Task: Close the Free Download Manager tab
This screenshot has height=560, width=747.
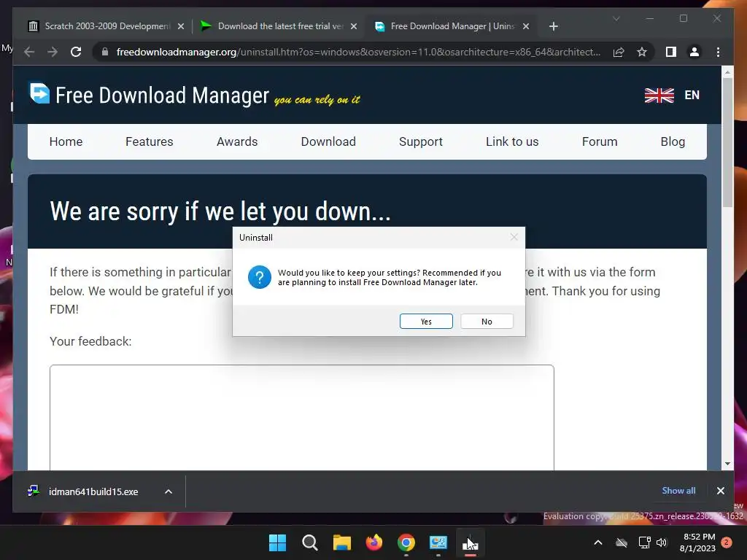Action: pyautogui.click(x=526, y=27)
